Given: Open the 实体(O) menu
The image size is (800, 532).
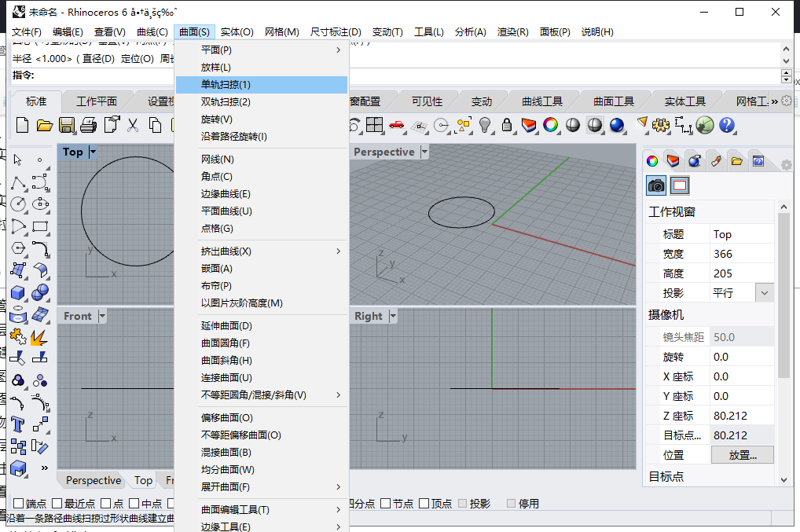Looking at the screenshot, I should click(237, 31).
